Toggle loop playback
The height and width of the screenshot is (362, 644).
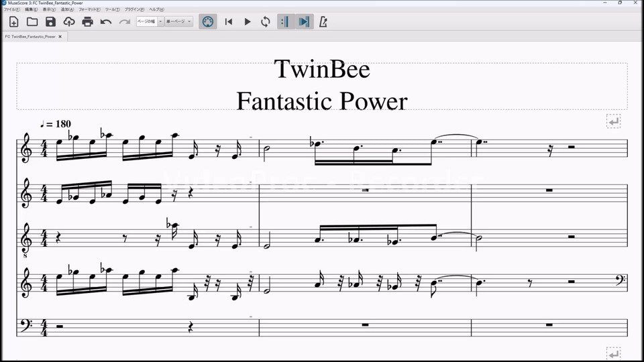point(266,21)
